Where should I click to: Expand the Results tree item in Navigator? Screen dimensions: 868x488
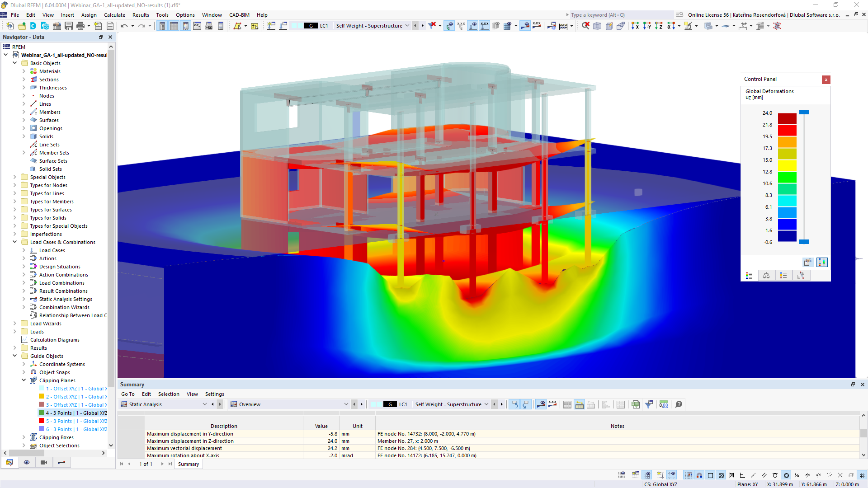pyautogui.click(x=13, y=347)
